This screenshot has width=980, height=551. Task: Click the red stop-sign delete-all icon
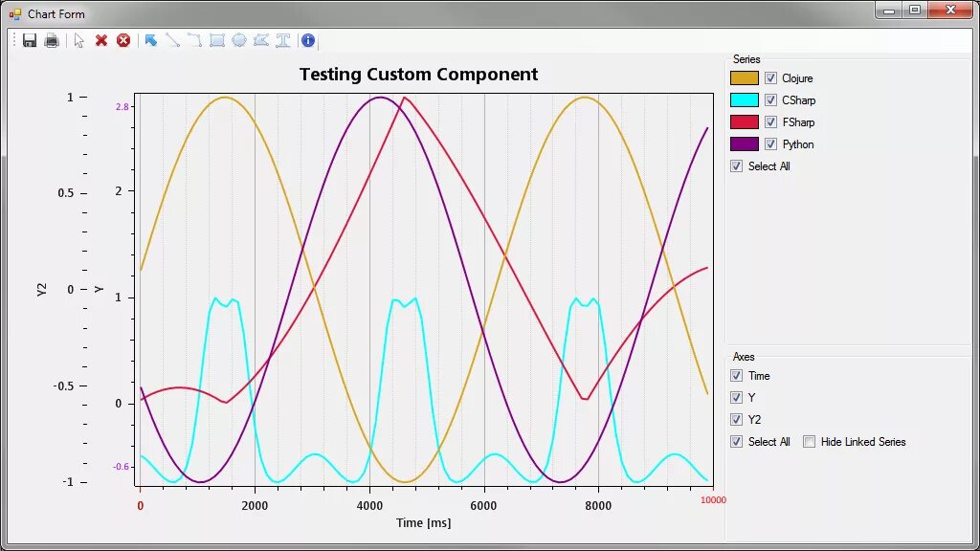[x=123, y=40]
